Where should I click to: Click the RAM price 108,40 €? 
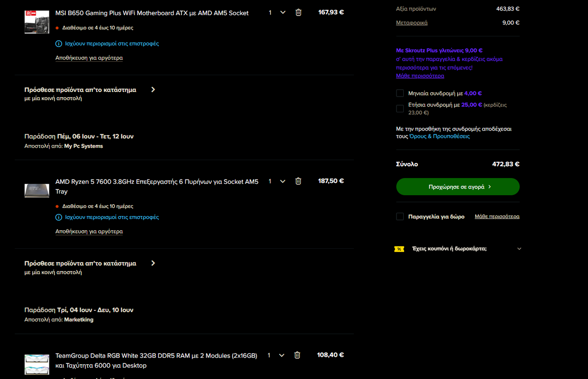[x=330, y=355]
